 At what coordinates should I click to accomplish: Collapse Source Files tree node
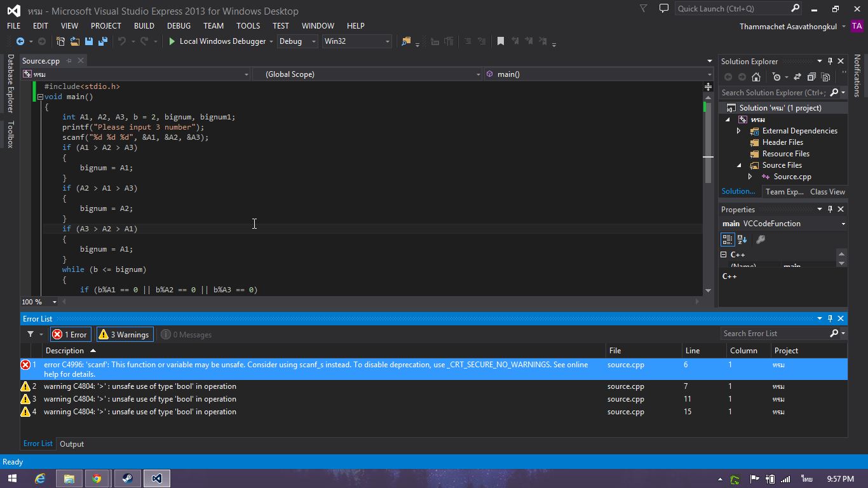(x=738, y=165)
